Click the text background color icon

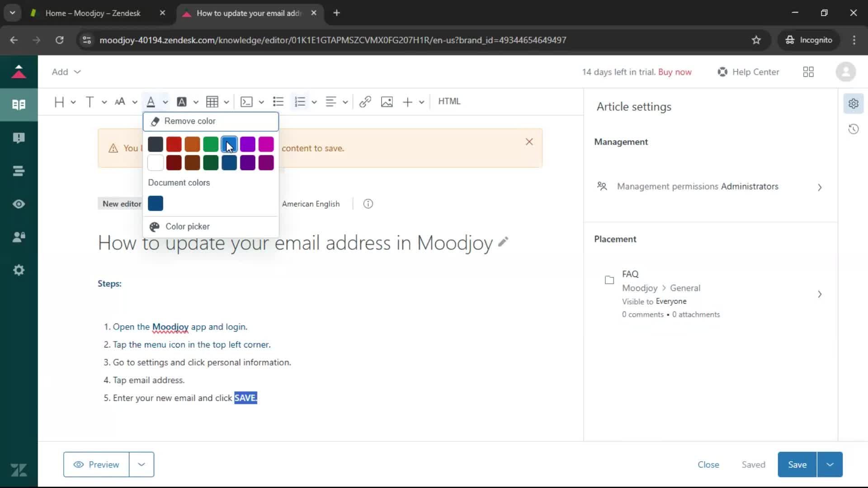pos(182,102)
